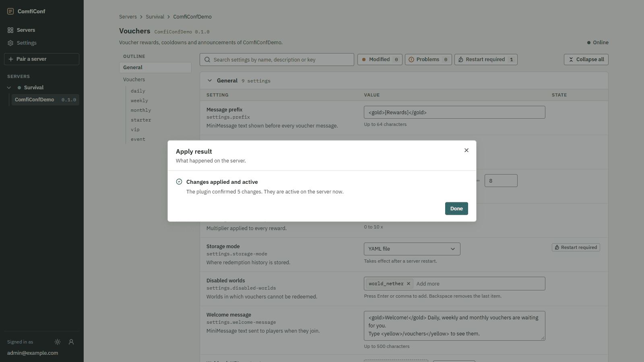Toggle the Problems filter
Image resolution: width=644 pixels, height=362 pixels.
[428, 60]
